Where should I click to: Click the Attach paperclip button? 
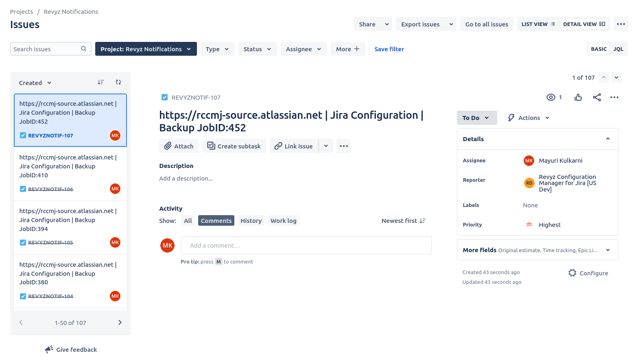(179, 146)
